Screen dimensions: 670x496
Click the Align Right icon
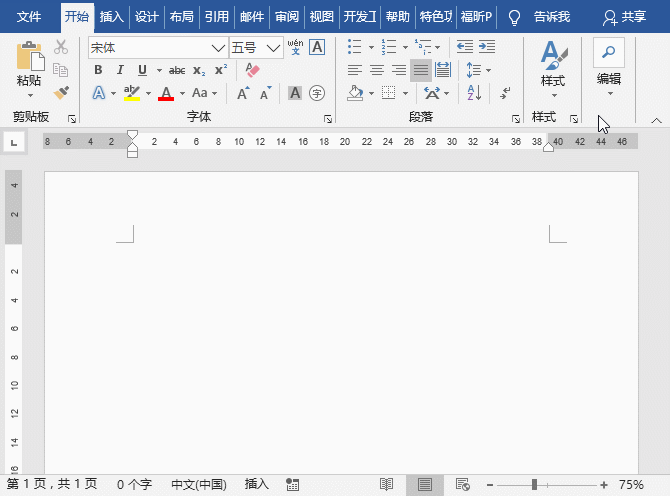399,70
